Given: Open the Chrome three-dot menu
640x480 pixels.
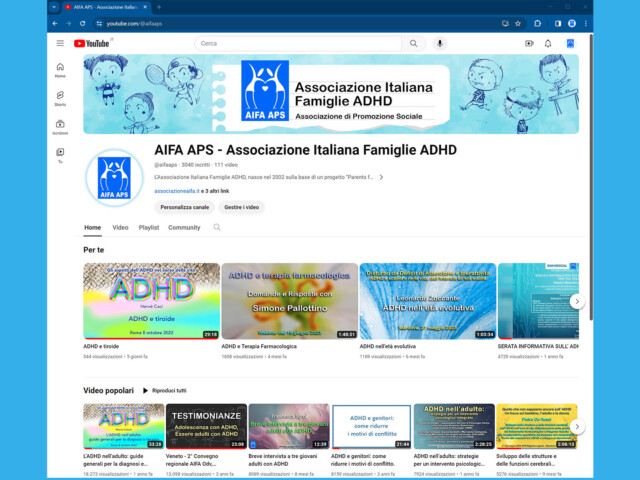Looking at the screenshot, I should [586, 24].
